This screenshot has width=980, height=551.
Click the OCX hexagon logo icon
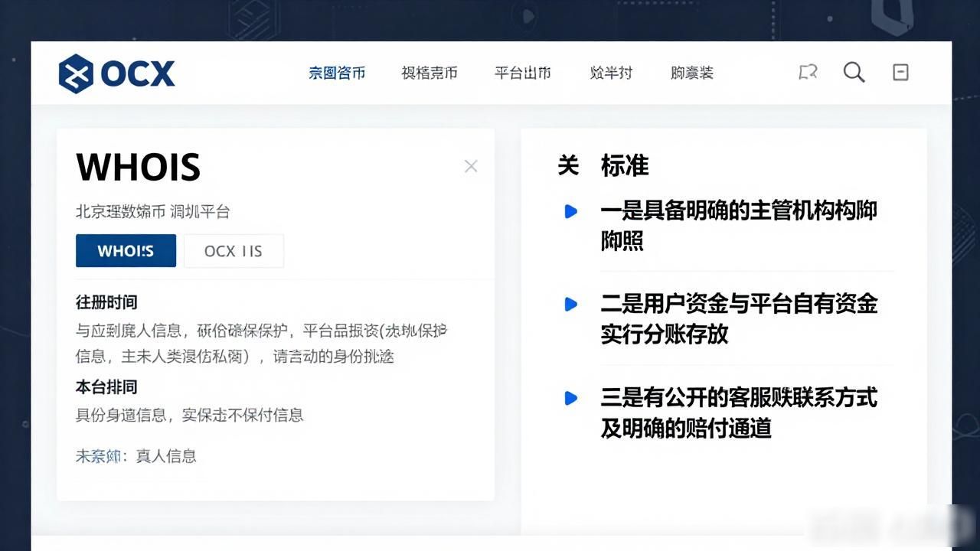click(x=76, y=73)
